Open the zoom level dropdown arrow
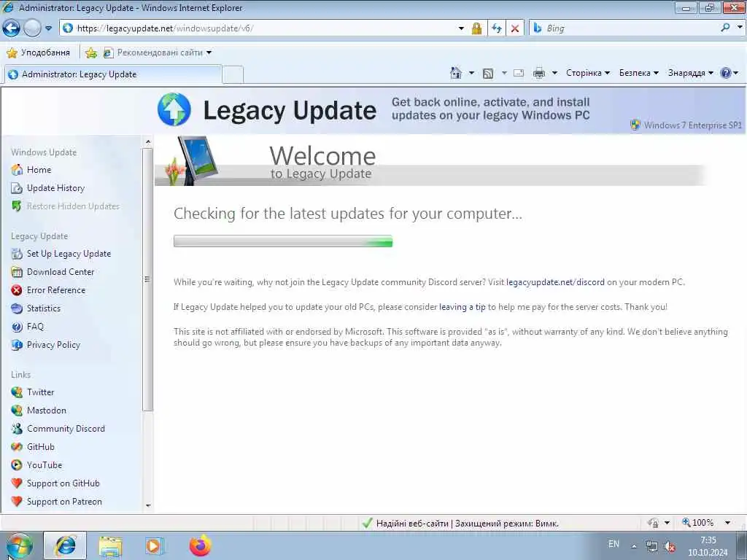Viewport: 747px width, 560px height. [727, 523]
